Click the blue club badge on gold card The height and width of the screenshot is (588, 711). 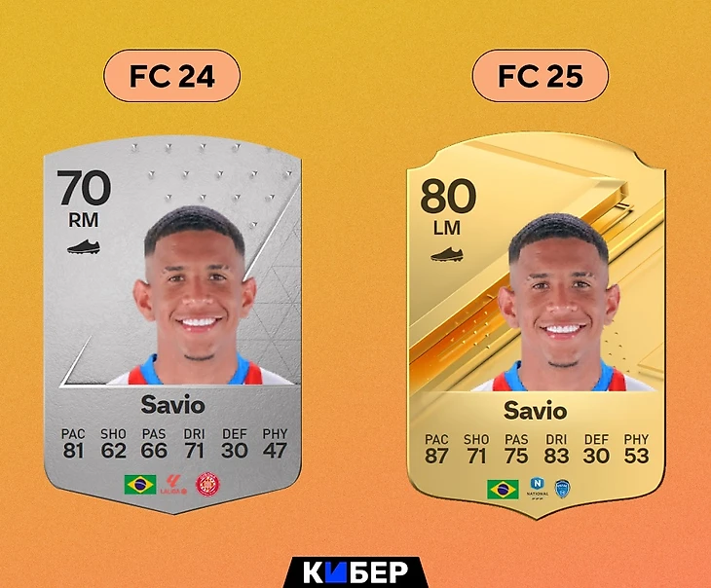(x=562, y=489)
